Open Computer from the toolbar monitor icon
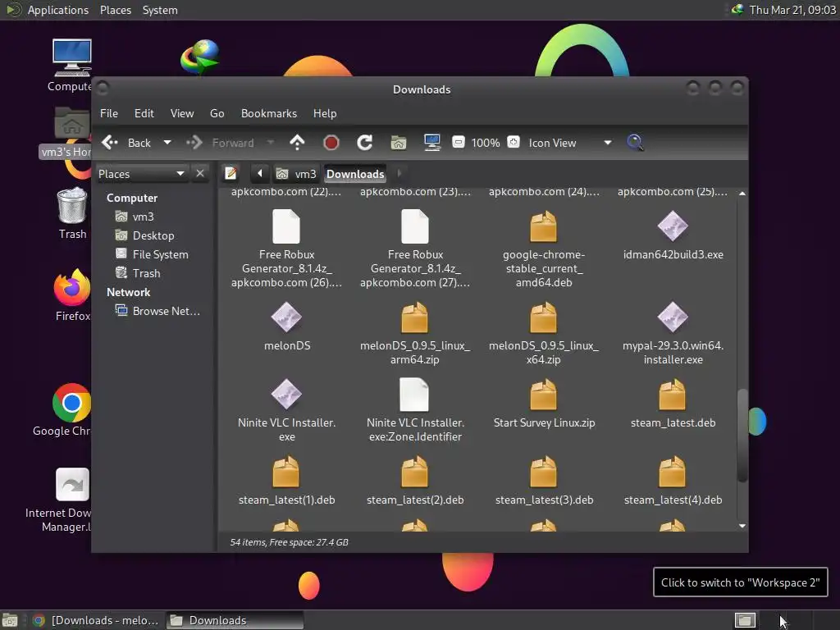The width and height of the screenshot is (840, 630). point(431,143)
